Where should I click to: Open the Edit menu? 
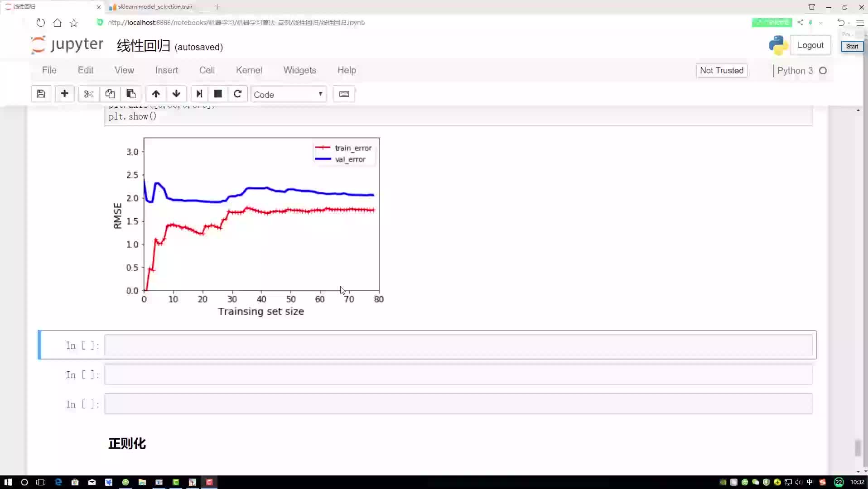click(x=86, y=70)
